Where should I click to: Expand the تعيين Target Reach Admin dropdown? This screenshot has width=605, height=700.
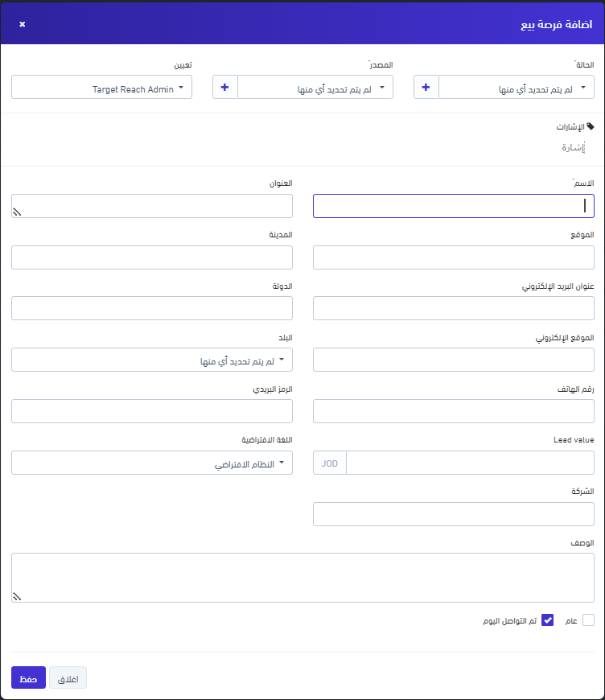point(102,87)
